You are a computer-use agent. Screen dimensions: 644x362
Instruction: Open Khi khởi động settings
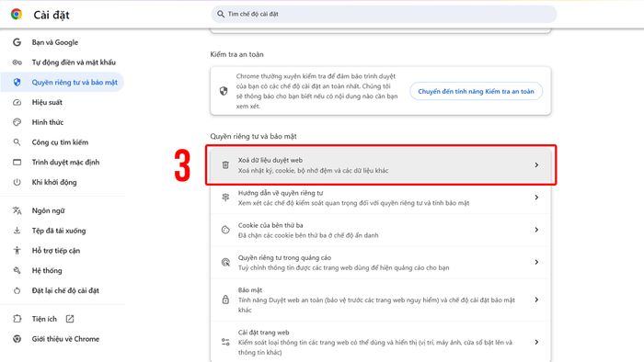coord(54,182)
